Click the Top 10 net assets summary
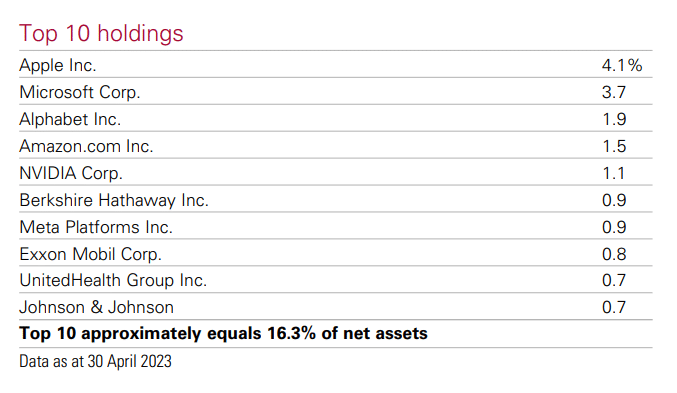Screen dimensions: 677x393 click(x=223, y=334)
